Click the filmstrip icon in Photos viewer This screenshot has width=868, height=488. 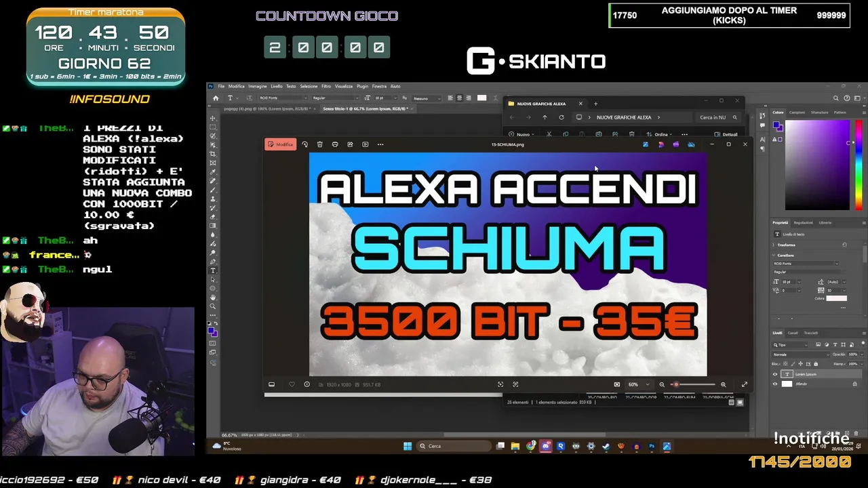(x=271, y=384)
